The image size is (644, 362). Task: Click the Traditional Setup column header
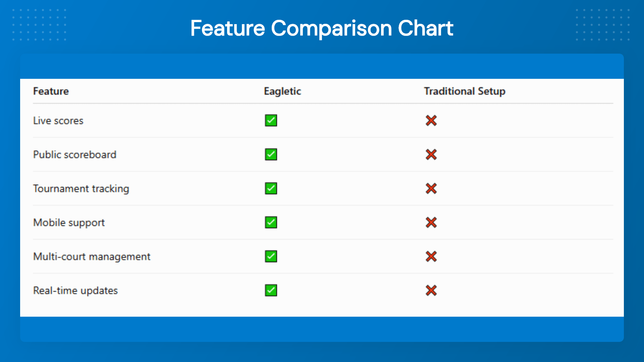pos(465,91)
